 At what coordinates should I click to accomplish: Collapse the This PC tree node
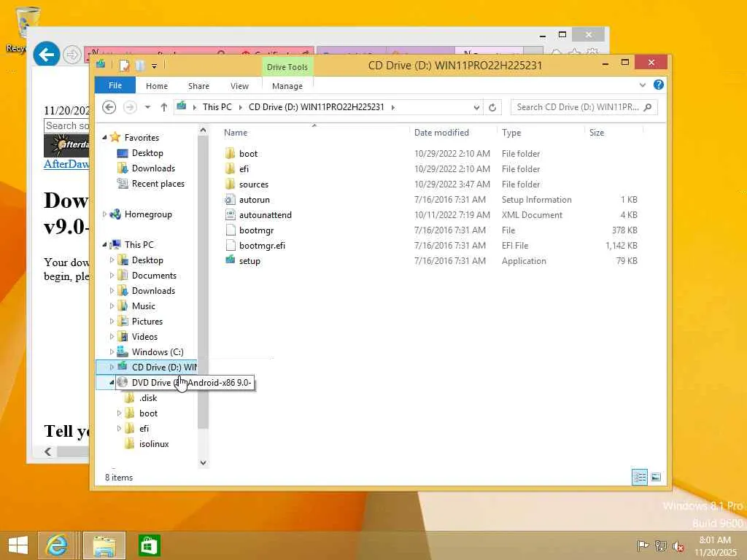(x=104, y=245)
